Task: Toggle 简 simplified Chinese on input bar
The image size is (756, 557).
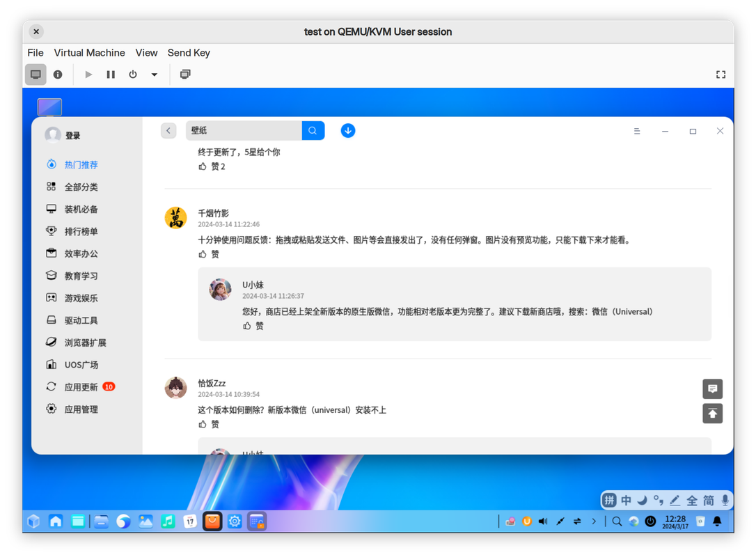Action: pyautogui.click(x=708, y=501)
